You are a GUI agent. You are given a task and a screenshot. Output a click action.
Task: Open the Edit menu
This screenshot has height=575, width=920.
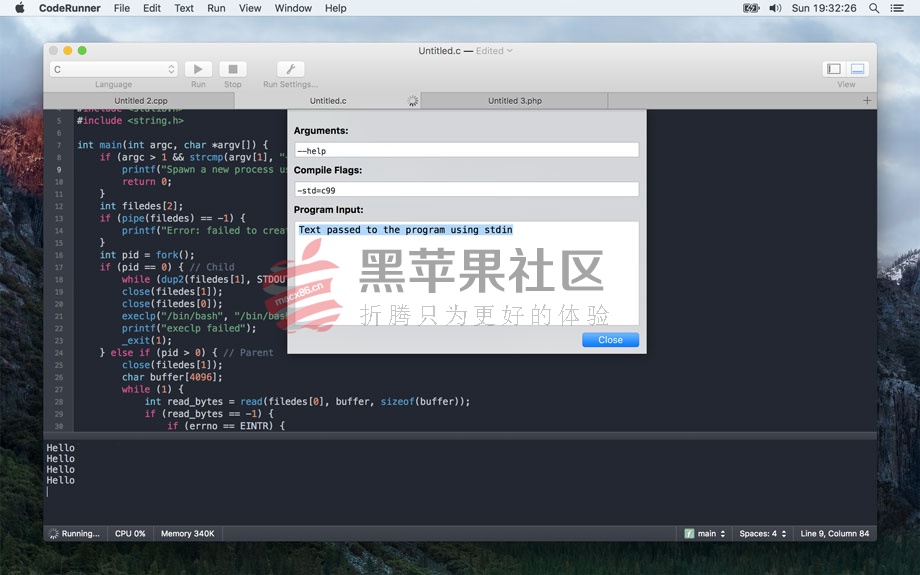click(152, 8)
